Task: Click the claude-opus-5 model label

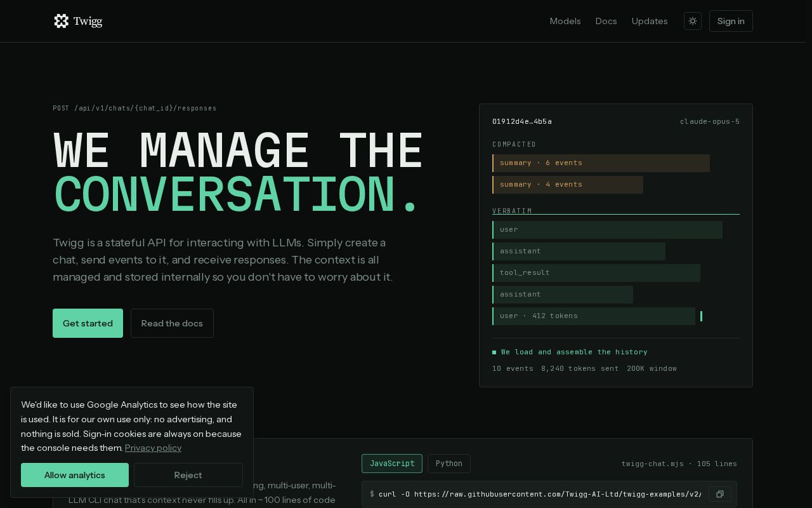Action: 710,121
